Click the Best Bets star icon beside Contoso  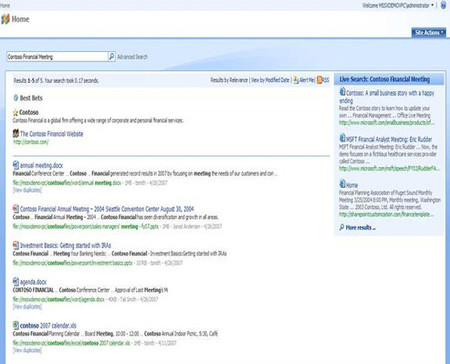click(x=15, y=113)
